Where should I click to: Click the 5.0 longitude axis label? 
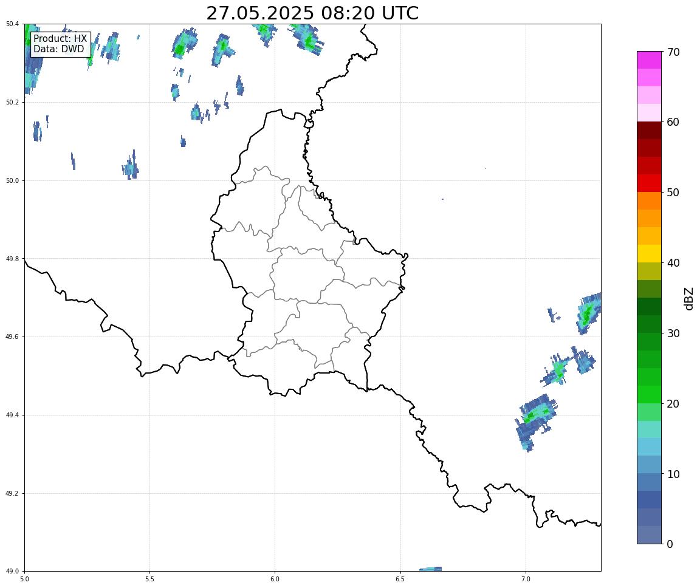pos(24,579)
